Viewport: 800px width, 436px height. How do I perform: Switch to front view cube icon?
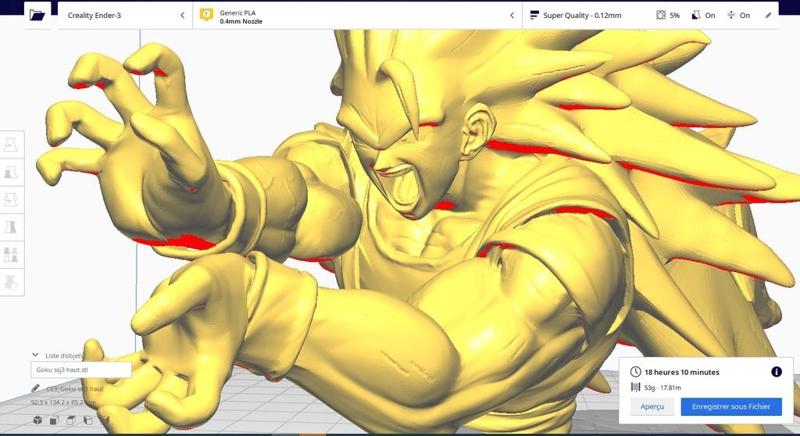click(54, 420)
